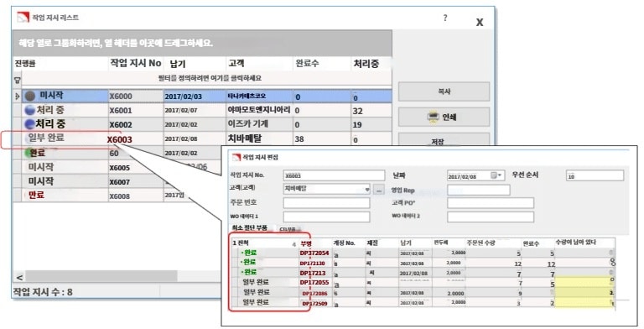The image size is (644, 329).
Task: Select the X6008 work order cell
Action: [x=136, y=196]
